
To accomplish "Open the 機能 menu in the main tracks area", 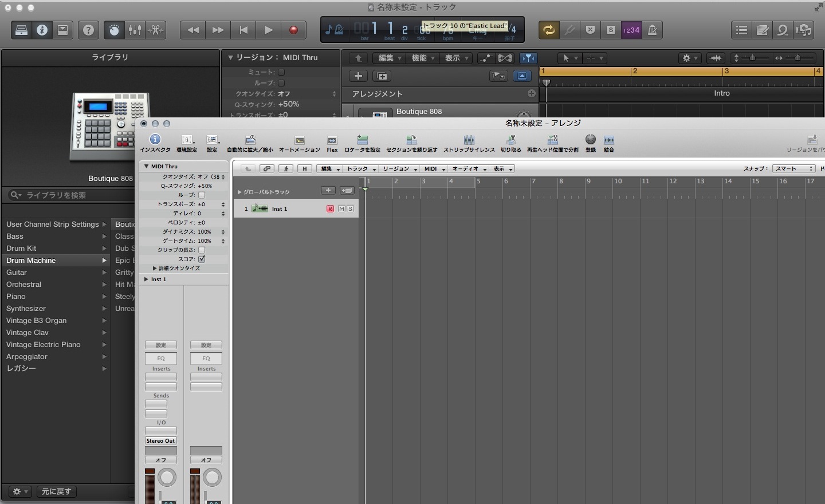I will (423, 58).
